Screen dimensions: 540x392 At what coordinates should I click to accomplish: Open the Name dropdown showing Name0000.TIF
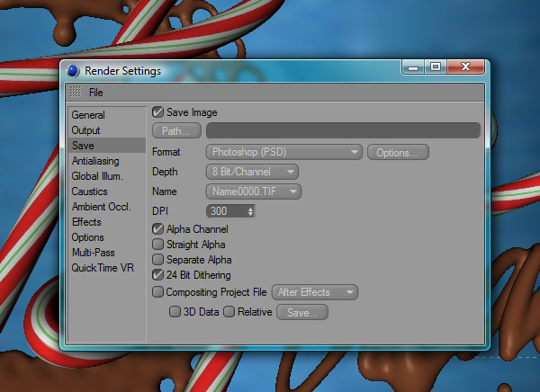tap(254, 192)
